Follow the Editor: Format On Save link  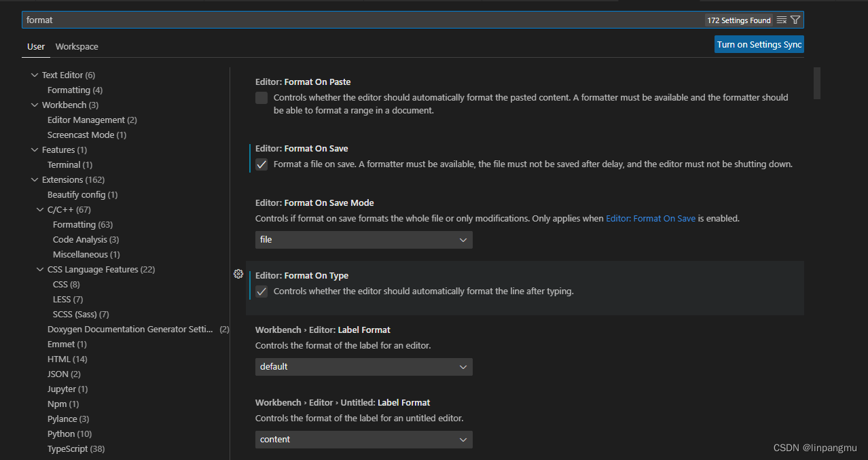coord(650,219)
